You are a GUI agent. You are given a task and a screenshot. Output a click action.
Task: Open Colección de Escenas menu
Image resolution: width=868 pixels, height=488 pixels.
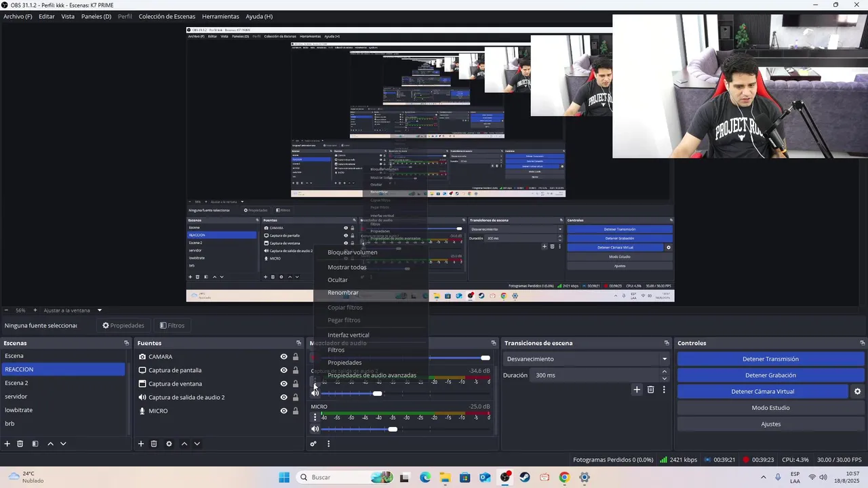click(x=167, y=16)
